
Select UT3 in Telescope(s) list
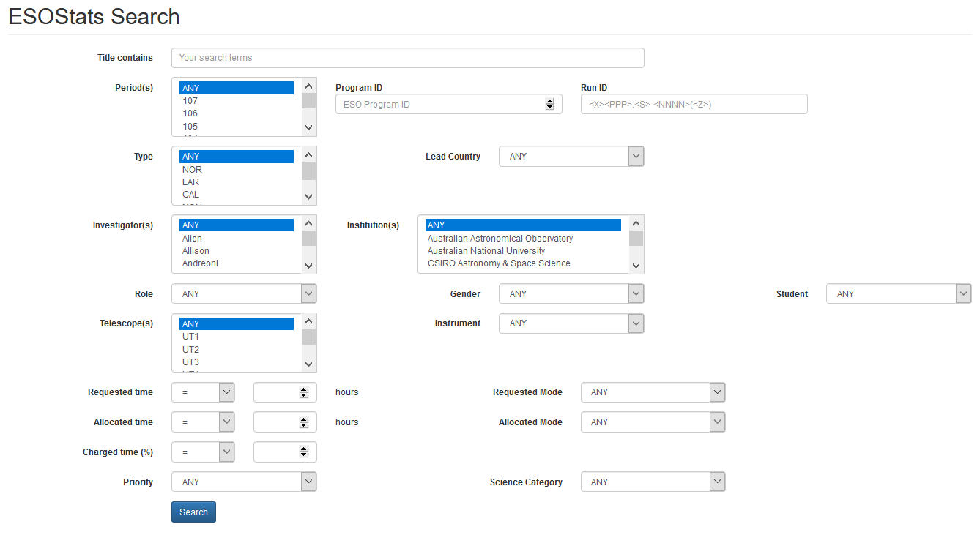[237, 362]
